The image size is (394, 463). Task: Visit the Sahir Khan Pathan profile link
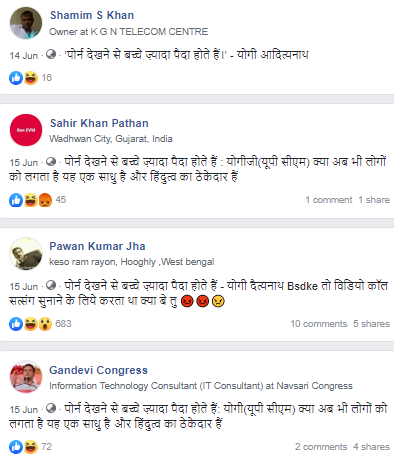[x=99, y=123]
